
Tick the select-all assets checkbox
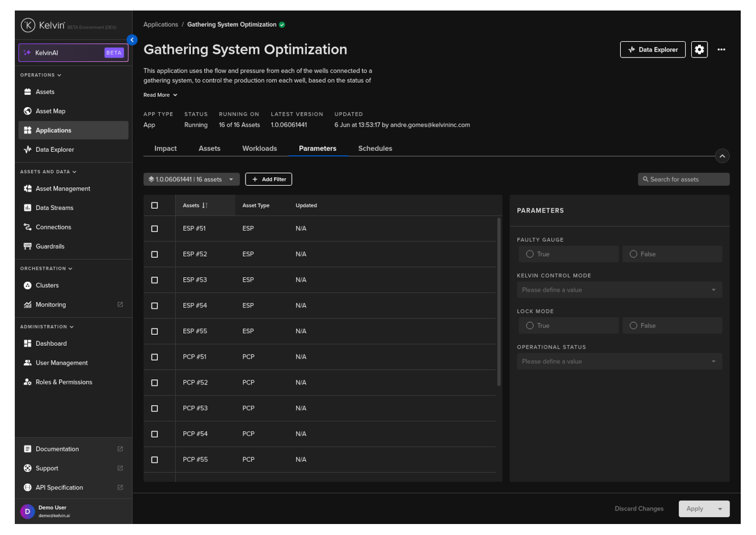point(155,205)
